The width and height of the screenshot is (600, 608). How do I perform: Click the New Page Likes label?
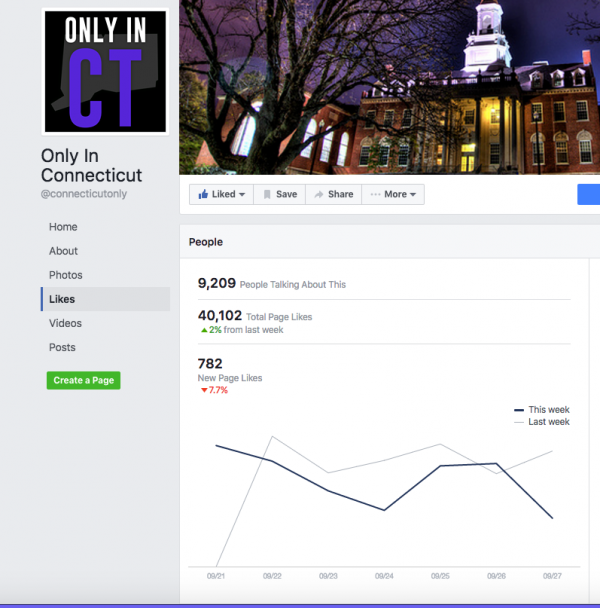click(230, 378)
